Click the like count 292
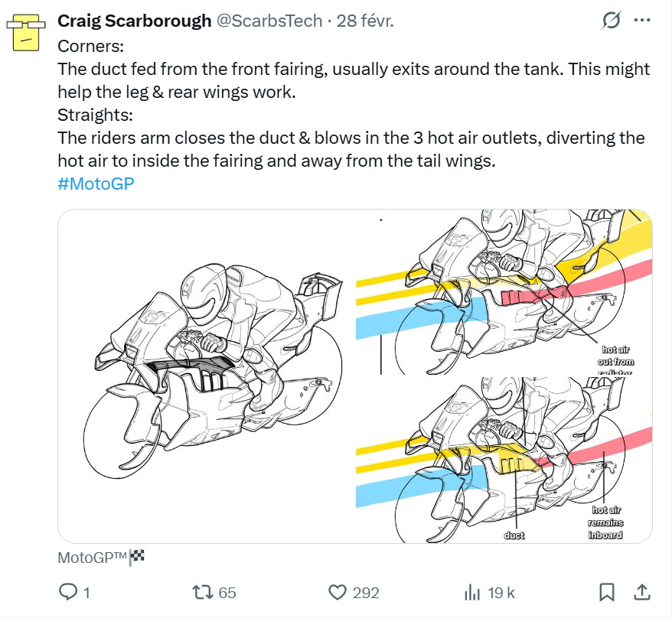 pyautogui.click(x=366, y=592)
